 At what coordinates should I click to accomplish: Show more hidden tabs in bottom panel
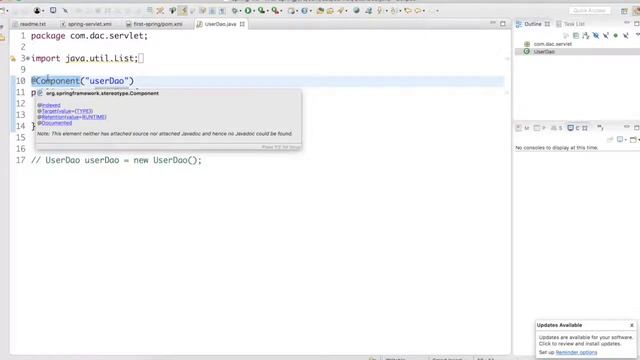[600, 128]
